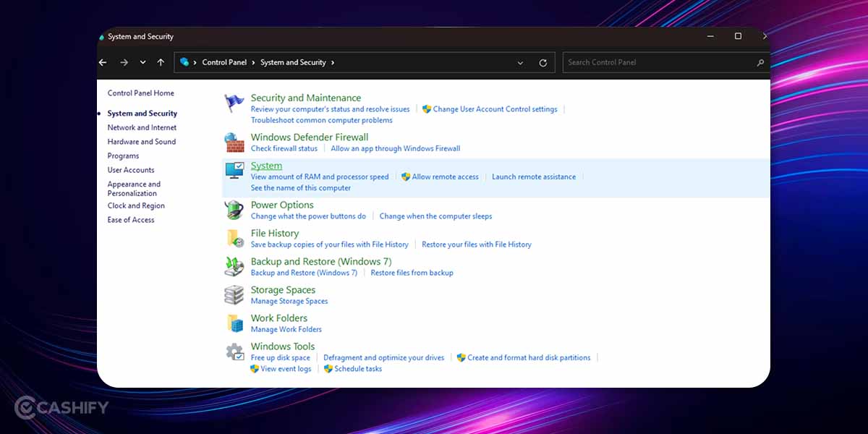Select the System computer monitor icon
Viewport: 868px width, 434px height.
[x=234, y=171]
